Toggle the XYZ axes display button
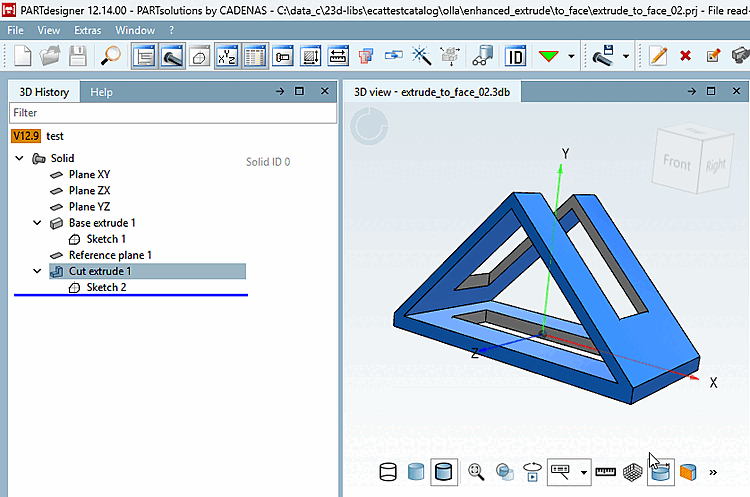This screenshot has height=497, width=750. pos(227,56)
